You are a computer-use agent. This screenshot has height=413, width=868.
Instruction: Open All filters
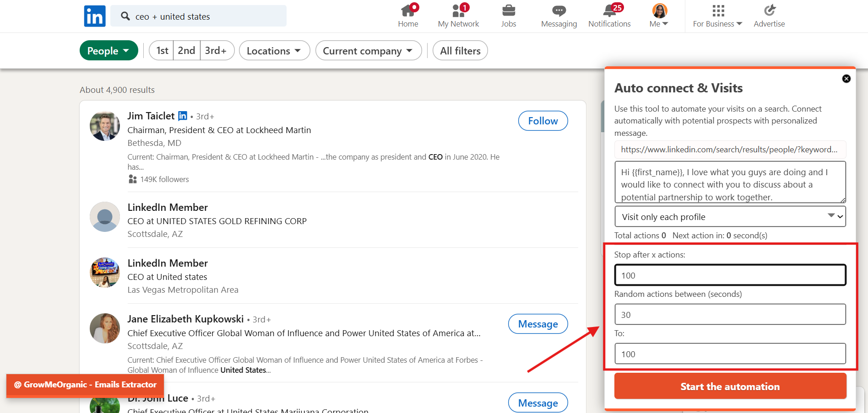(460, 50)
